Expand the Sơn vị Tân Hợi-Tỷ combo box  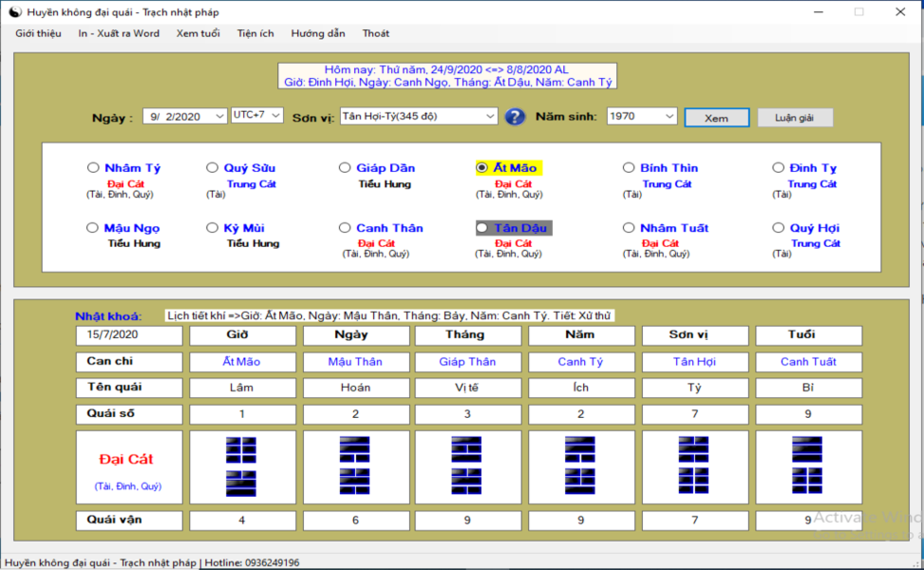pos(490,116)
